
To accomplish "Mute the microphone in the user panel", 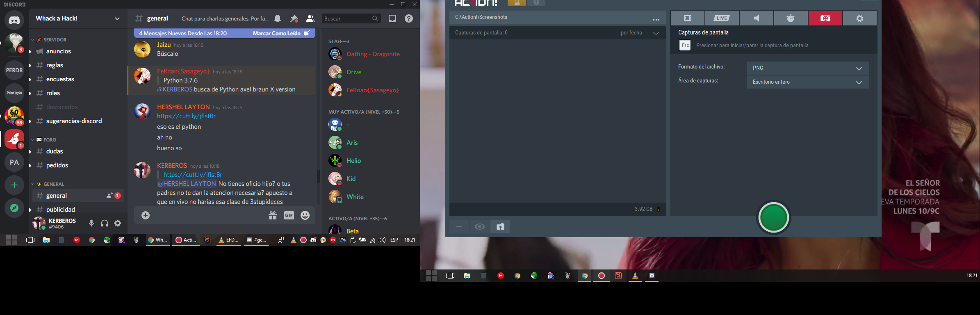I will (x=91, y=223).
